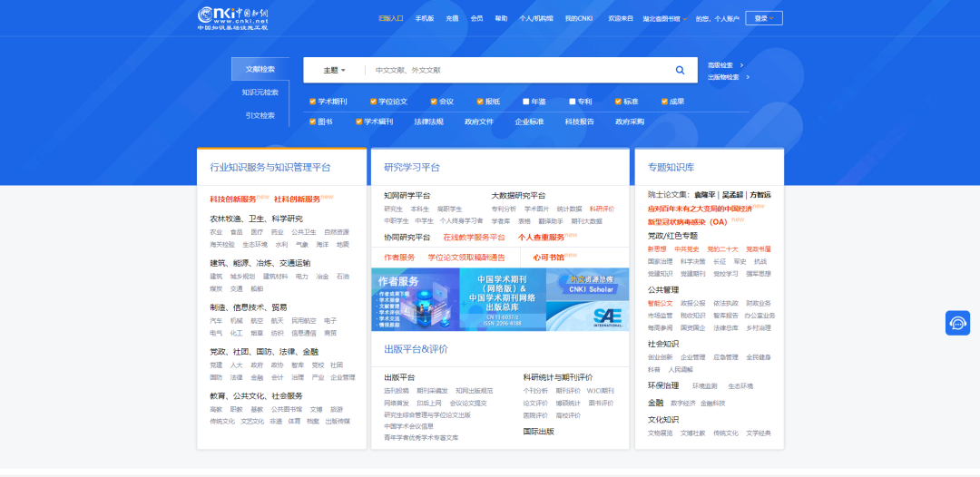980x477 pixels.
Task: Focus the 中文文献、外文文献 search box
Action: click(519, 70)
